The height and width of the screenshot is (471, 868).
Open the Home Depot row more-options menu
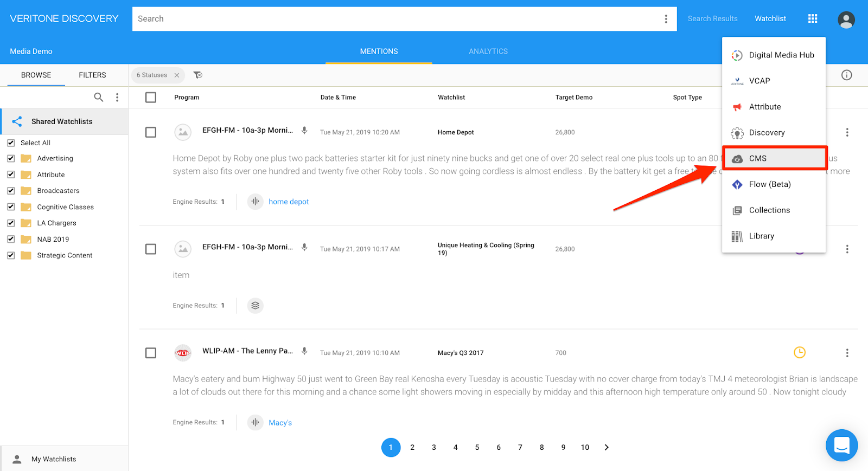point(847,133)
